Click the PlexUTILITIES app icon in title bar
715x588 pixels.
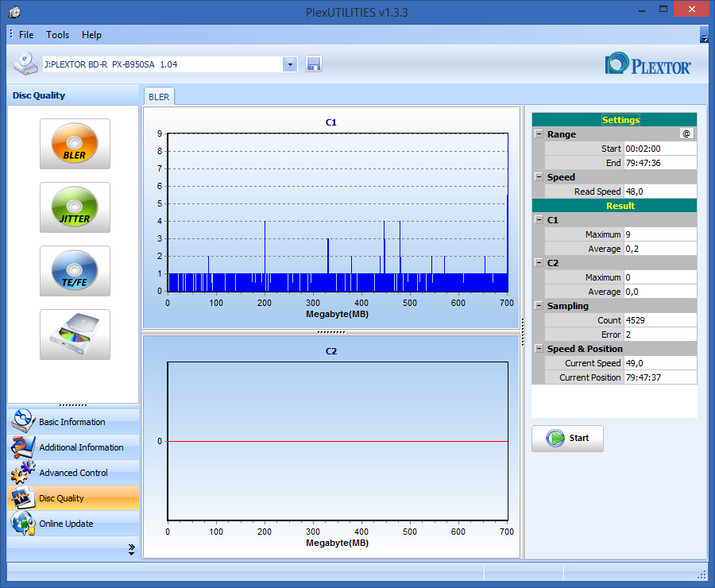pos(14,12)
